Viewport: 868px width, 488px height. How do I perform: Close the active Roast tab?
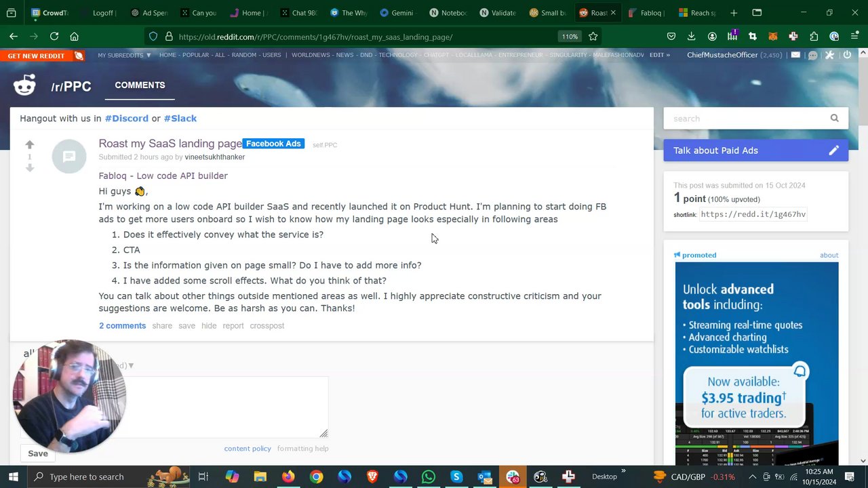[x=613, y=12]
